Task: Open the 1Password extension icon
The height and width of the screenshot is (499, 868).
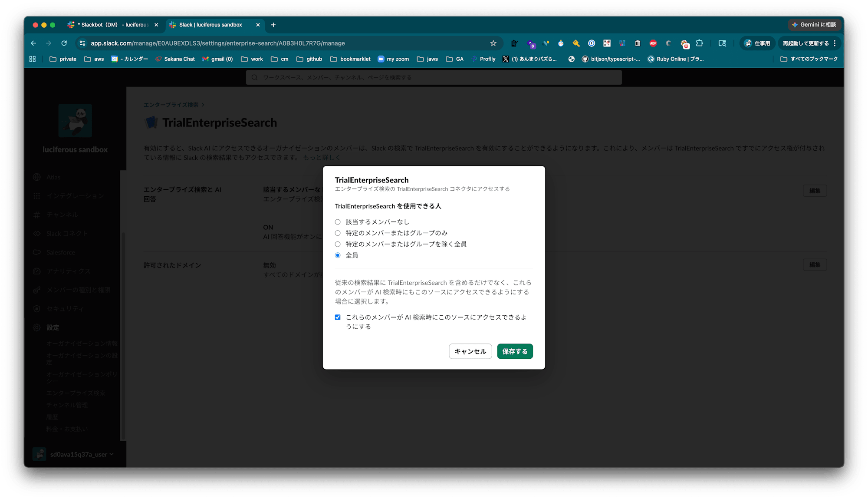Action: tap(592, 43)
